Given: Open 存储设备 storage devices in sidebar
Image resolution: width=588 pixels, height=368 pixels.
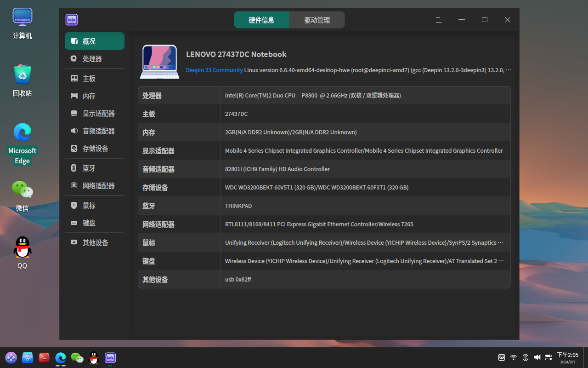Looking at the screenshot, I should tap(95, 148).
